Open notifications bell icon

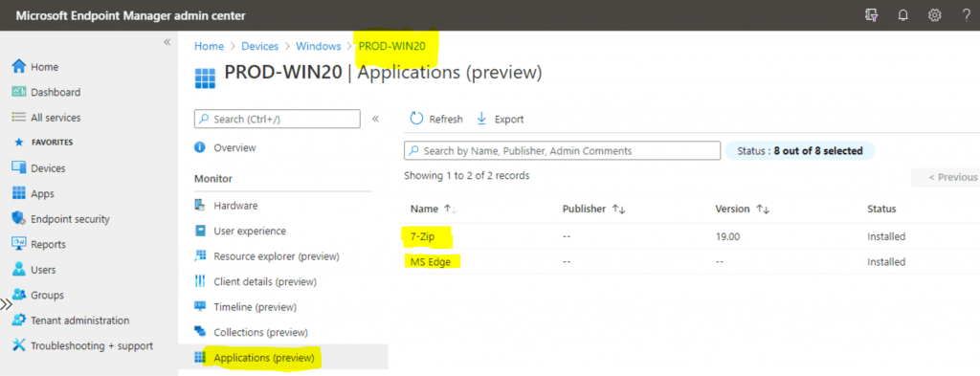[902, 15]
